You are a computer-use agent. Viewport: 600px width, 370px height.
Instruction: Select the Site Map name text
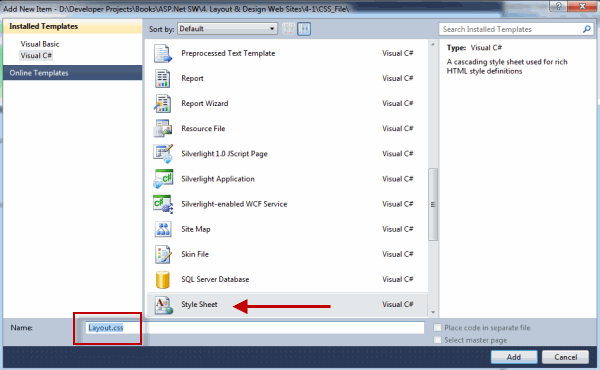pos(196,229)
